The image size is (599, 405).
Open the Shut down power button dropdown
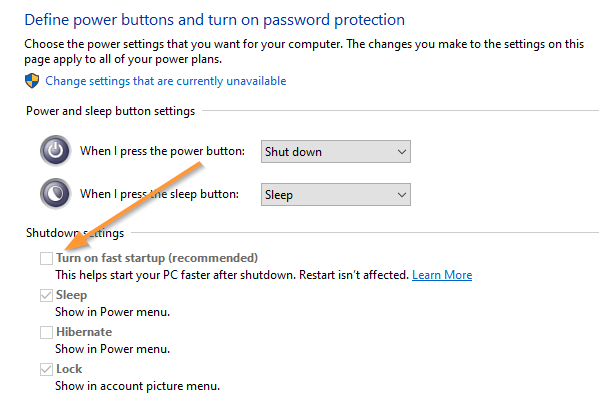click(336, 152)
